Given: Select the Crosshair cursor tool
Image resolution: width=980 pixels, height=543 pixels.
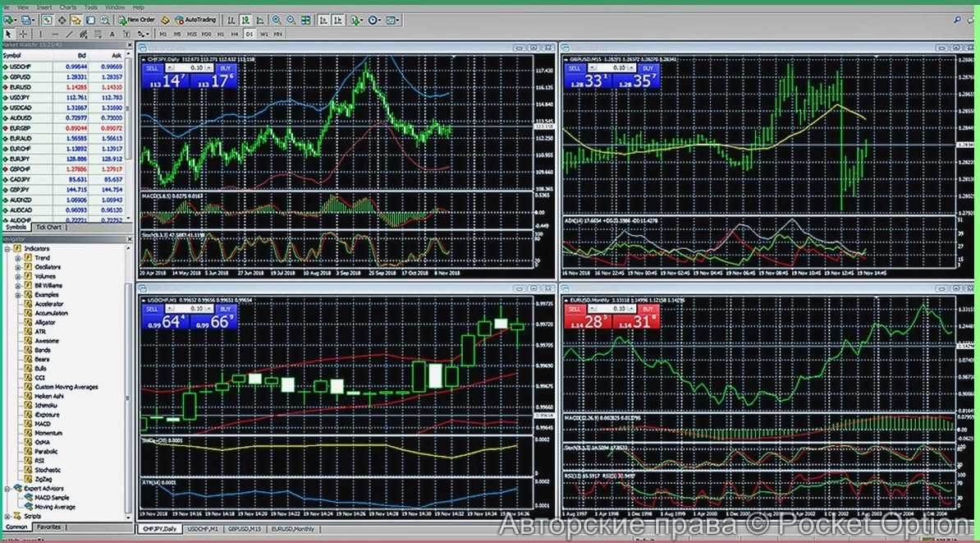Looking at the screenshot, I should click(23, 34).
